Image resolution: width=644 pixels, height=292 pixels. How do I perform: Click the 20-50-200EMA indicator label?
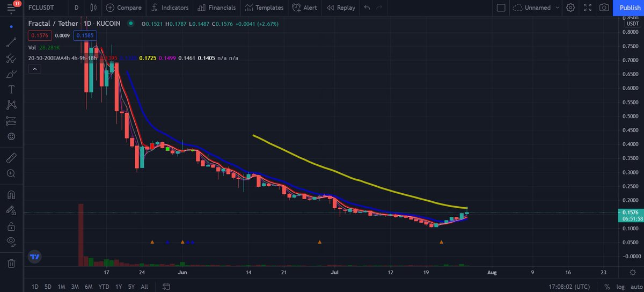[x=63, y=57]
